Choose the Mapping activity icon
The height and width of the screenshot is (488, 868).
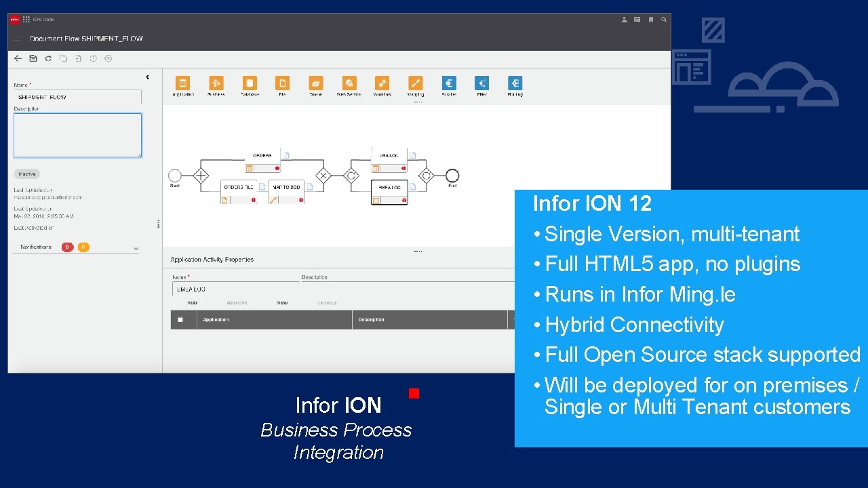[x=416, y=83]
